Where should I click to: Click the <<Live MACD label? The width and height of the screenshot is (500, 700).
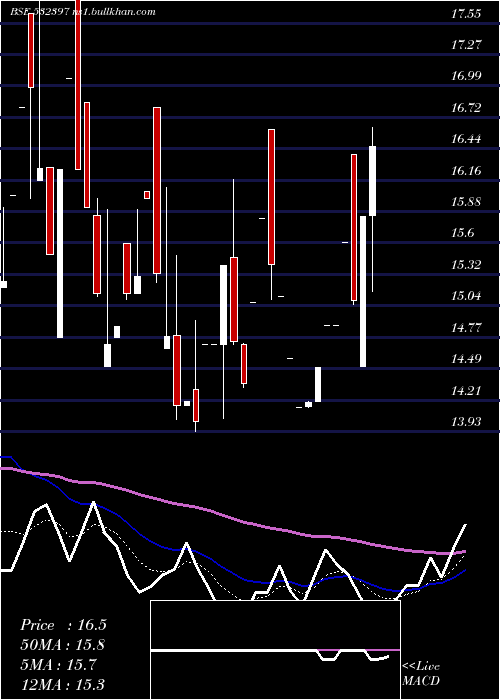pos(421,674)
